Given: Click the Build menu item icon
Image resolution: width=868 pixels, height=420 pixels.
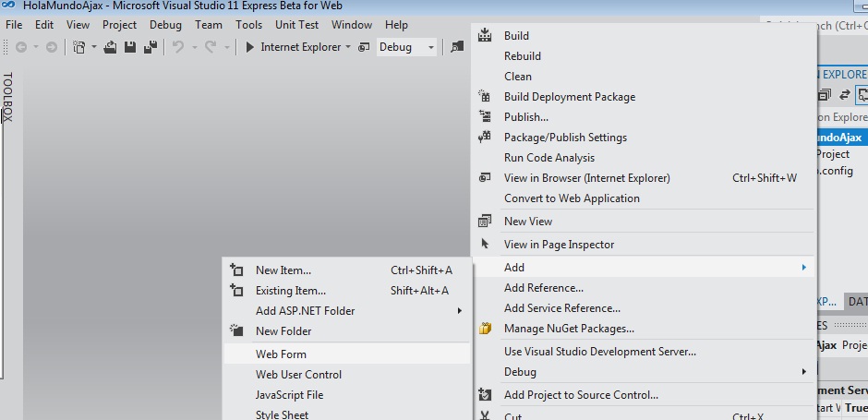Looking at the screenshot, I should (x=485, y=35).
